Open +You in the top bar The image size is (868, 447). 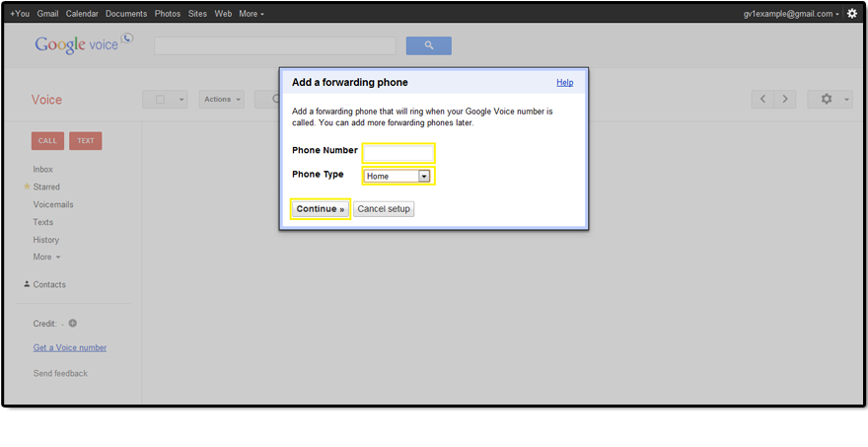pos(20,14)
